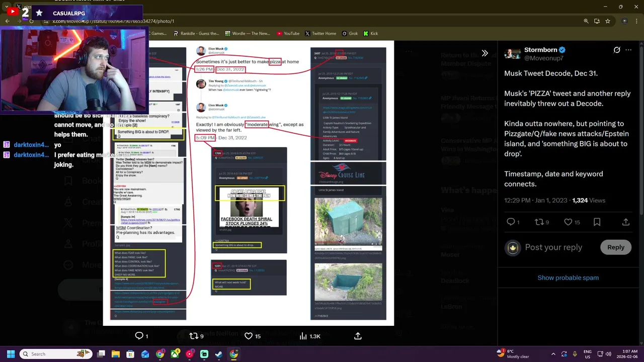The image size is (644, 362).
Task: Open the @Moveonup7 handle link
Action: [x=544, y=58]
